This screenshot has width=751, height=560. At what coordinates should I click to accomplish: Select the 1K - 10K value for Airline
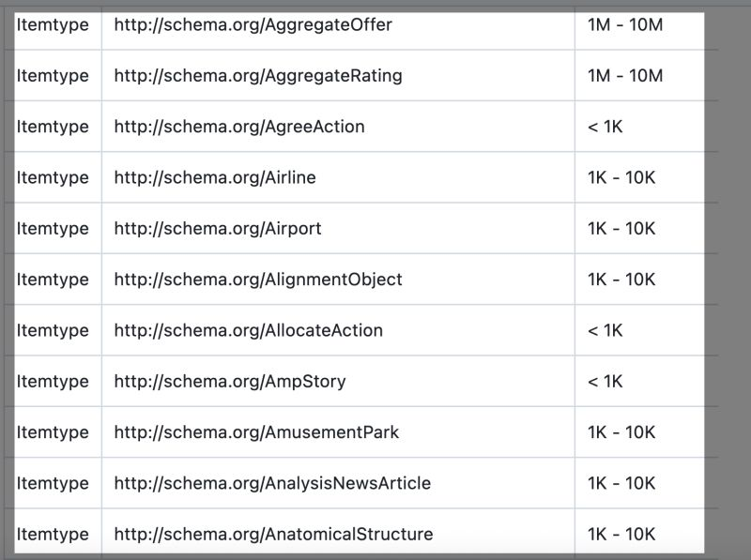[x=621, y=177]
